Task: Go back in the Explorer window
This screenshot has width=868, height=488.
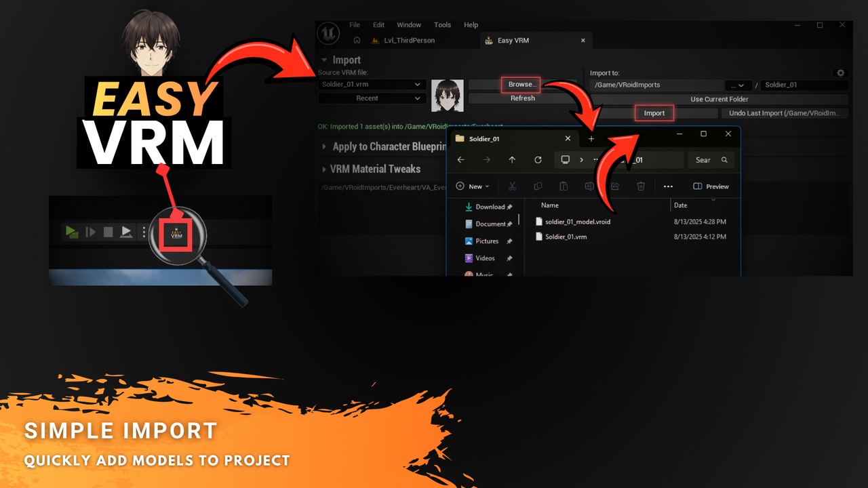Action: tap(461, 160)
